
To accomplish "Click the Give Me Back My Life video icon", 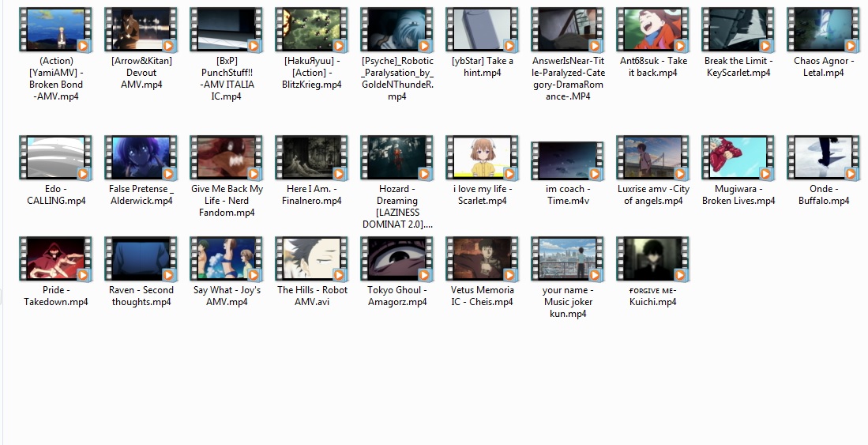I will [x=226, y=158].
